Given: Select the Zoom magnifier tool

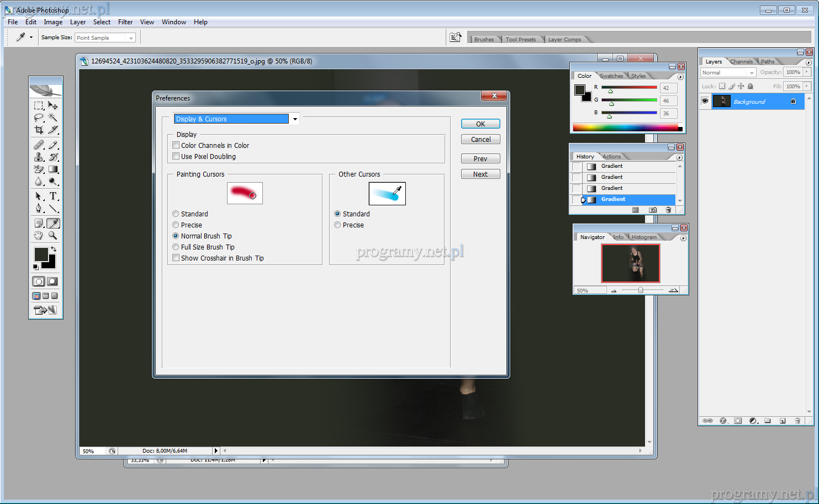Looking at the screenshot, I should pyautogui.click(x=53, y=235).
